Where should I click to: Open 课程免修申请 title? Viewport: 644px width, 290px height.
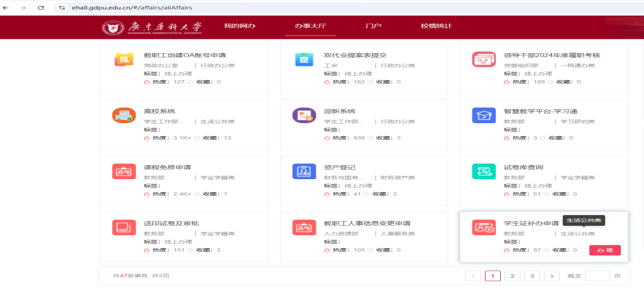click(167, 167)
